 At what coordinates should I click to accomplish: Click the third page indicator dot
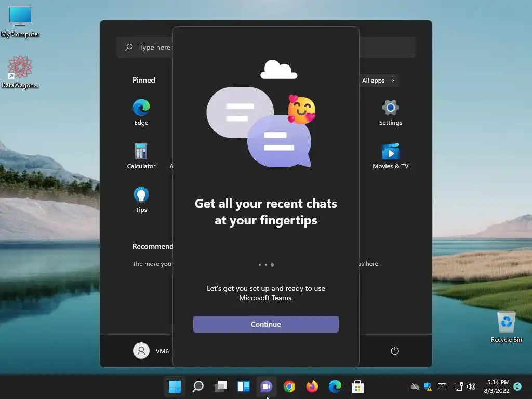(272, 265)
